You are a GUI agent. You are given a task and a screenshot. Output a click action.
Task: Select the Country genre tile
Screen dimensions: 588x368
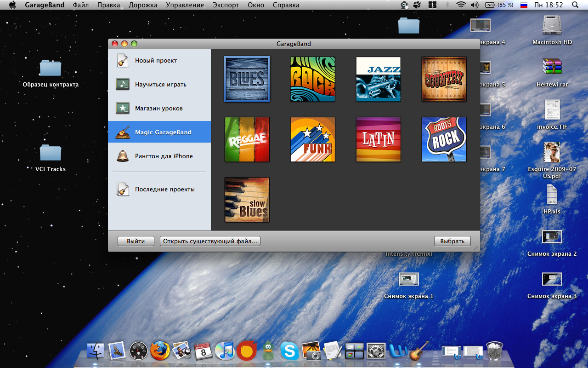[x=444, y=79]
